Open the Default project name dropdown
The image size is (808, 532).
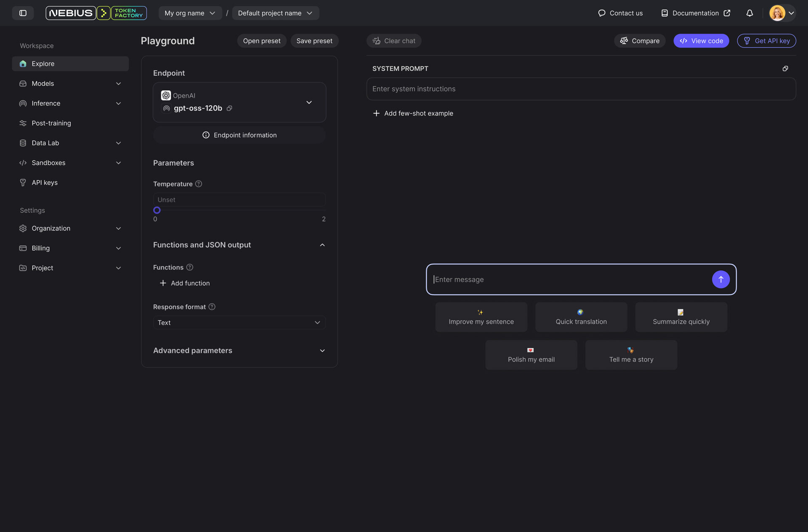276,13
